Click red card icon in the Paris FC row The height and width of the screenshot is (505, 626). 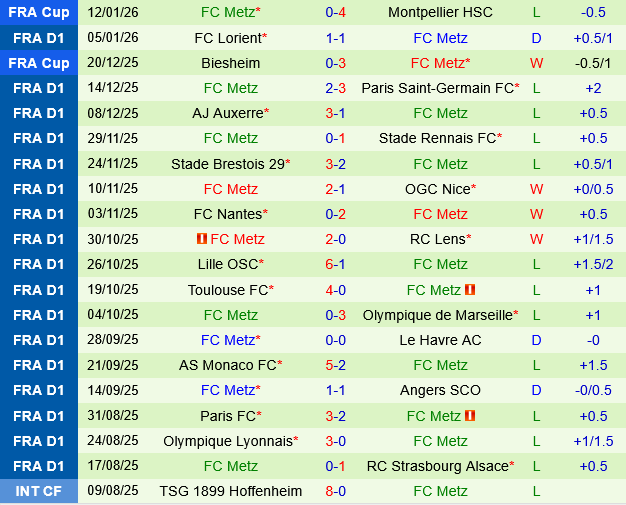(470, 416)
